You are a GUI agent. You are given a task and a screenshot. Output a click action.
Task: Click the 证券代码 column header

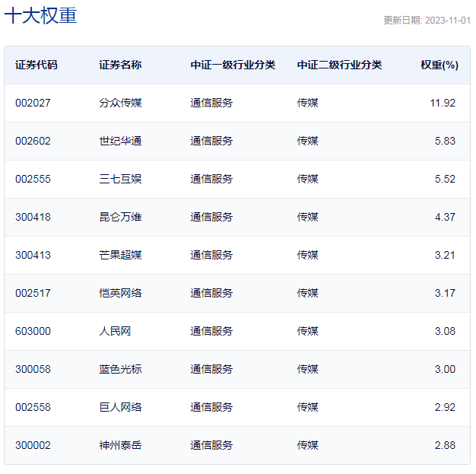click(36, 65)
